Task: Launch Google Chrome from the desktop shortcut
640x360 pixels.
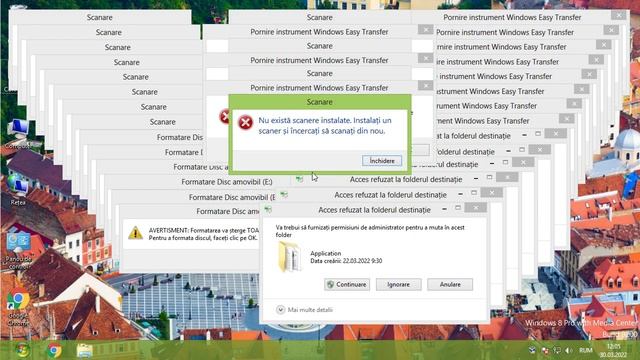Action: click(18, 306)
